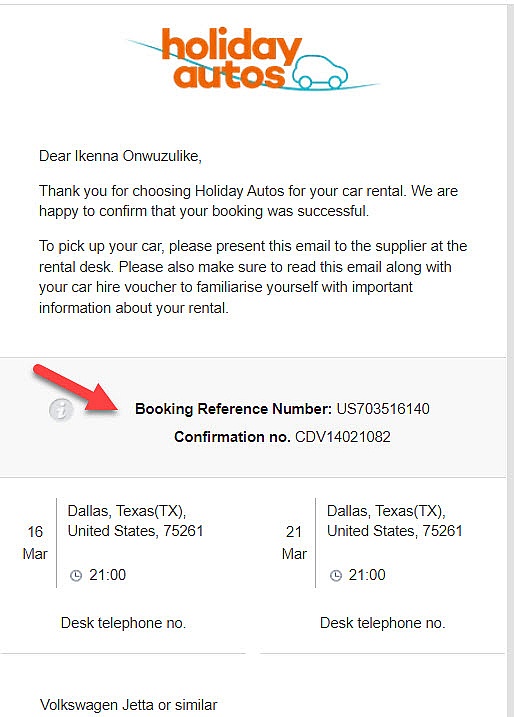Image resolution: width=514 pixels, height=717 pixels.
Task: Click the blue car outline in logo
Action: (320, 72)
